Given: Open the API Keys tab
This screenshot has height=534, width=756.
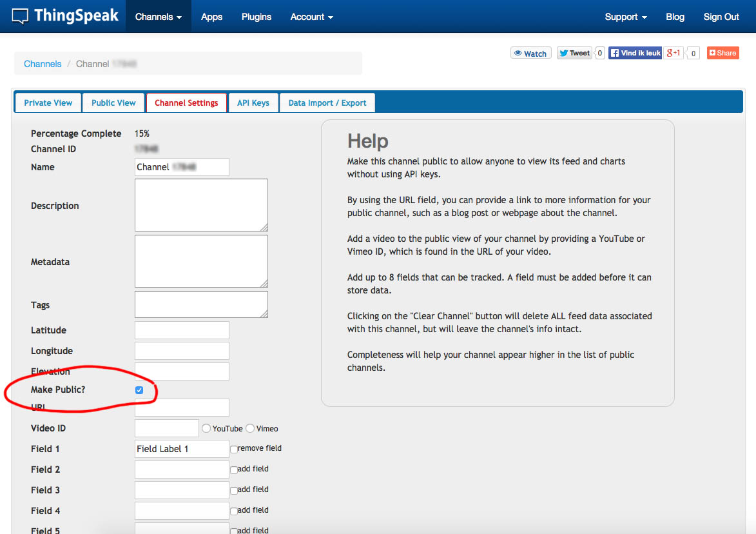Looking at the screenshot, I should pyautogui.click(x=253, y=103).
